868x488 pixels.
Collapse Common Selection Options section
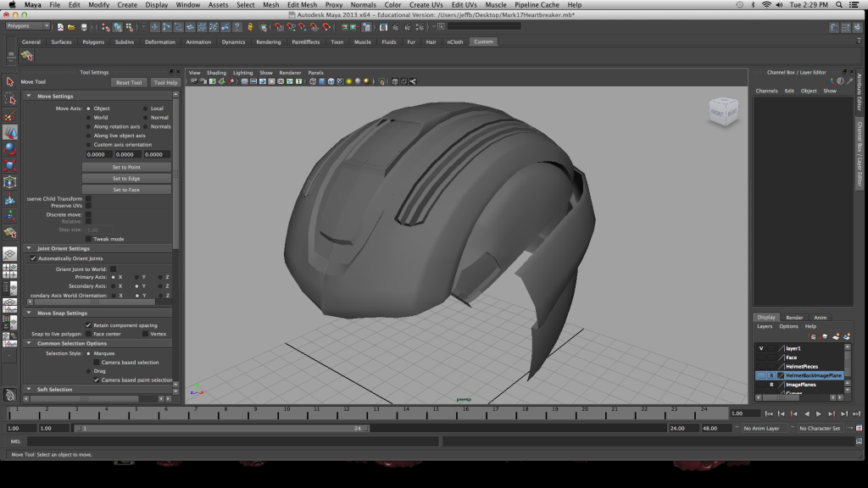pyautogui.click(x=29, y=343)
